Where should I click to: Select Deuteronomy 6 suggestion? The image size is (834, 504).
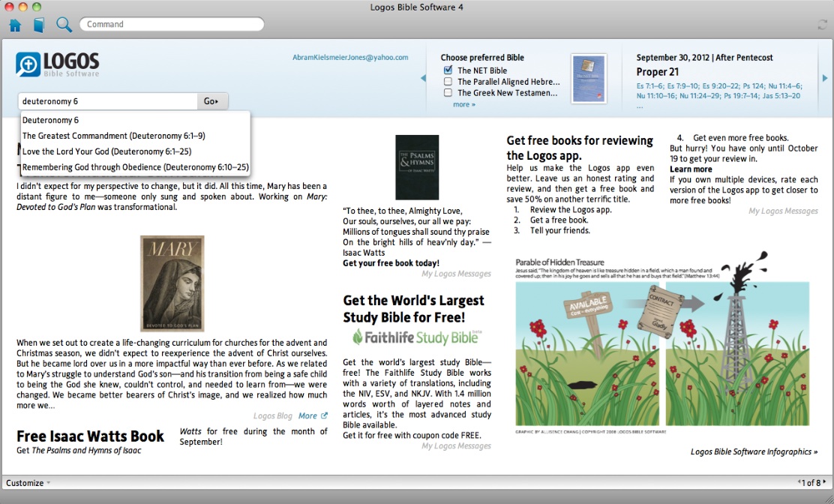pos(51,120)
